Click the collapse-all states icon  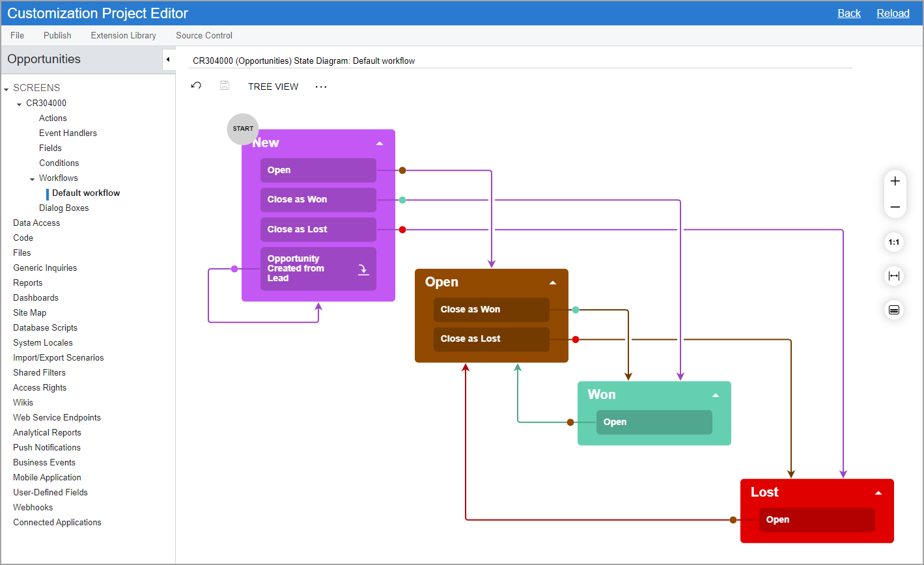tap(894, 310)
